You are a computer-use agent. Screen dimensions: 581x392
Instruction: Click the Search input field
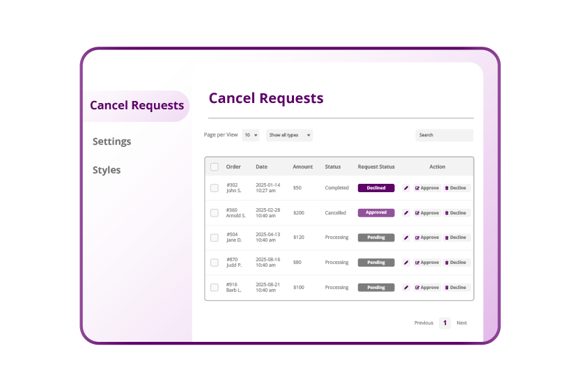point(444,135)
